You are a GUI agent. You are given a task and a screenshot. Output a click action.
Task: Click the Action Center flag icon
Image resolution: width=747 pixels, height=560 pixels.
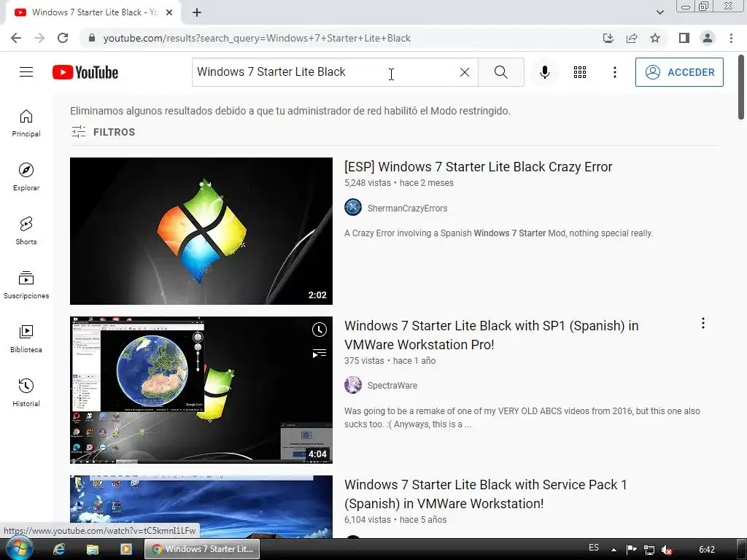pyautogui.click(x=631, y=550)
